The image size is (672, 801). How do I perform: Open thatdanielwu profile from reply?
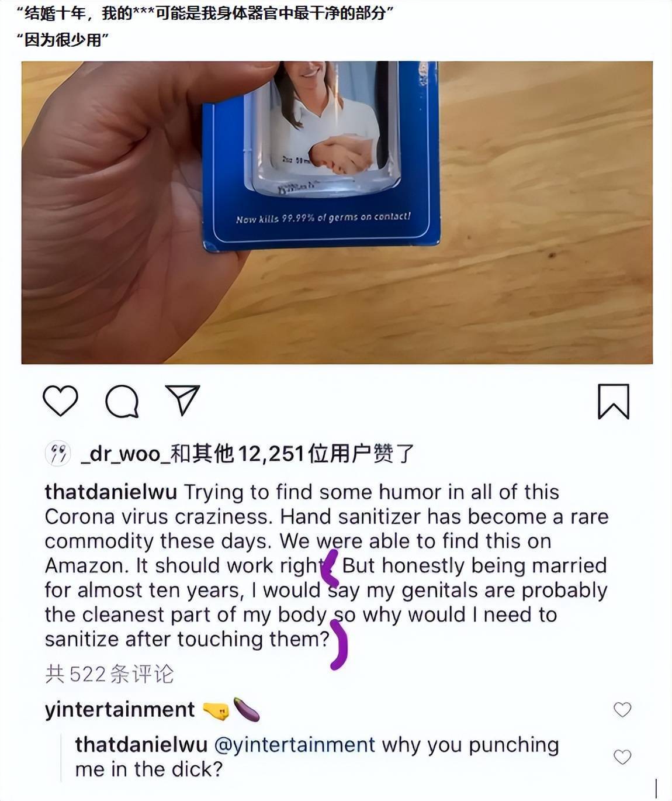[x=141, y=745]
